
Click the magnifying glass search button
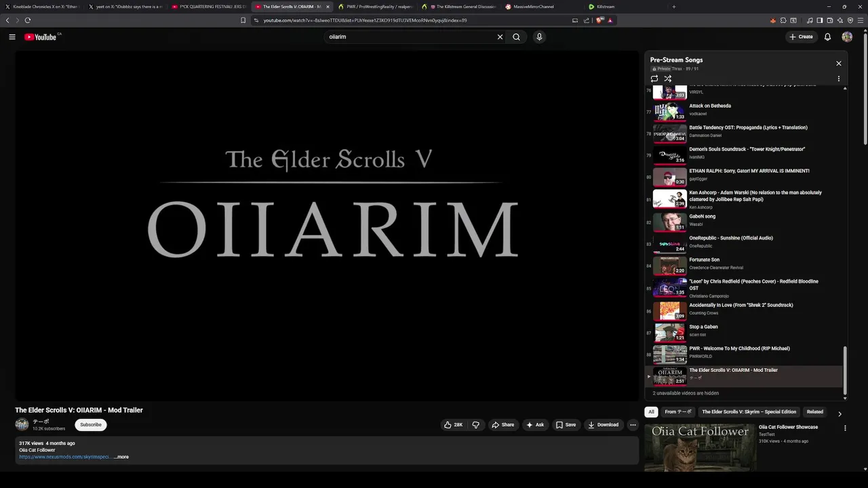[x=517, y=37]
